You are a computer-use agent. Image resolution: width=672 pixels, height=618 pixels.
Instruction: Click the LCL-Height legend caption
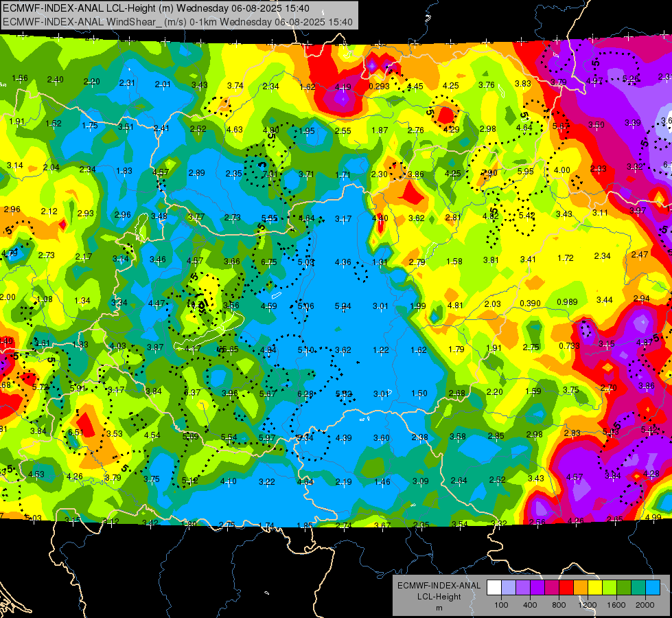tap(439, 597)
